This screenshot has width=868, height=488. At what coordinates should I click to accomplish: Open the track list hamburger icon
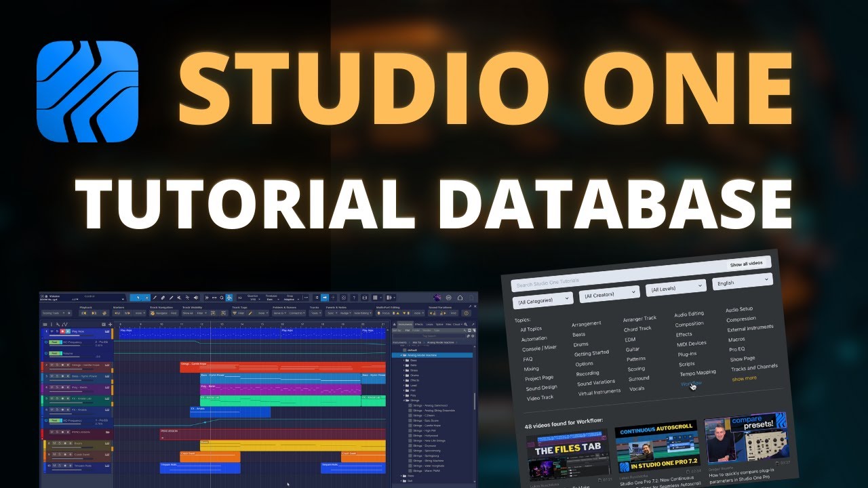(45, 324)
